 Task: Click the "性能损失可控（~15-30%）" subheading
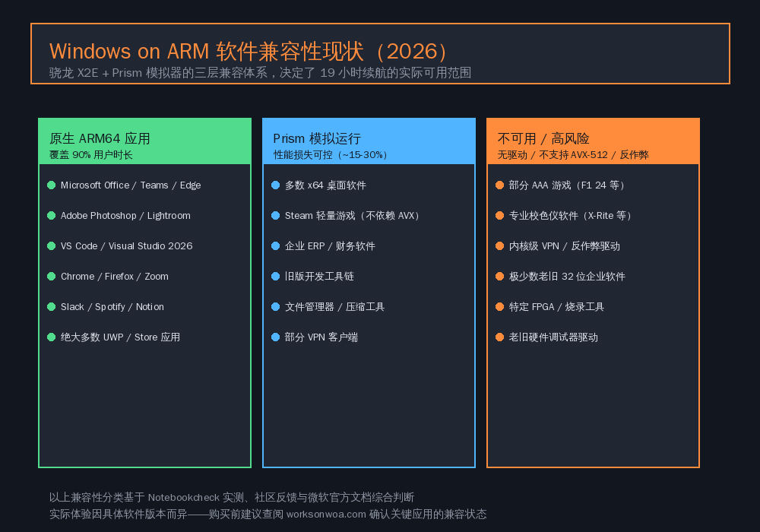click(333, 155)
